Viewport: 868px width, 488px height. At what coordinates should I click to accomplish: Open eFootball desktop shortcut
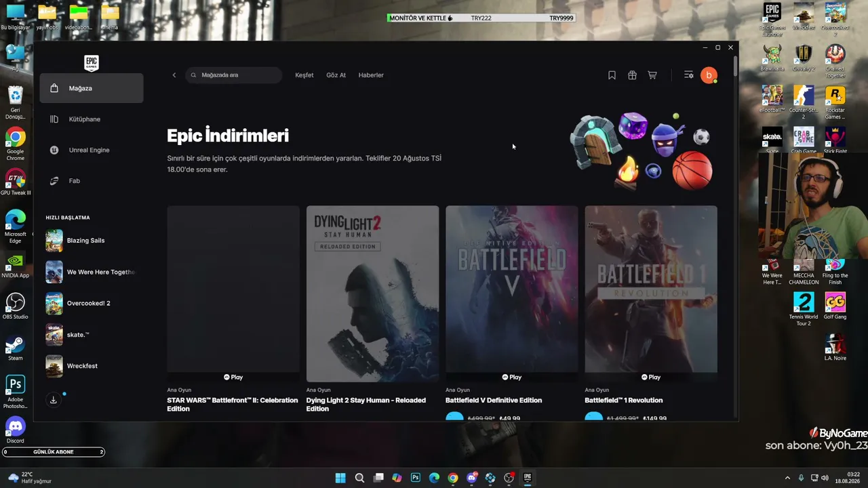tap(772, 99)
